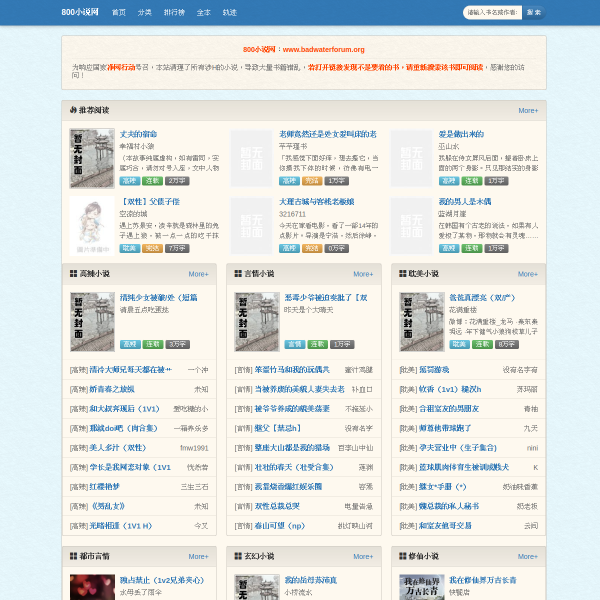600x600 pixels.
Task: Open More+ for 高辣小说
Action: pyautogui.click(x=198, y=274)
